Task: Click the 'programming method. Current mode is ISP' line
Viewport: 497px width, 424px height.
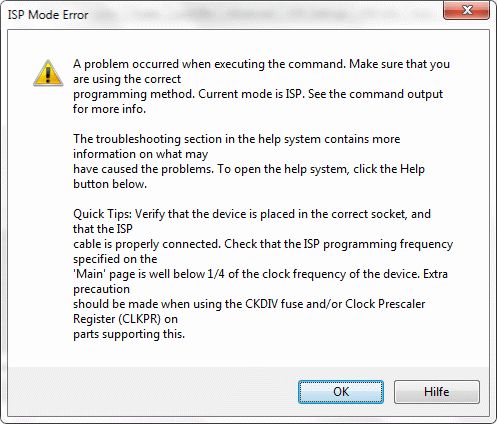Action: click(258, 94)
